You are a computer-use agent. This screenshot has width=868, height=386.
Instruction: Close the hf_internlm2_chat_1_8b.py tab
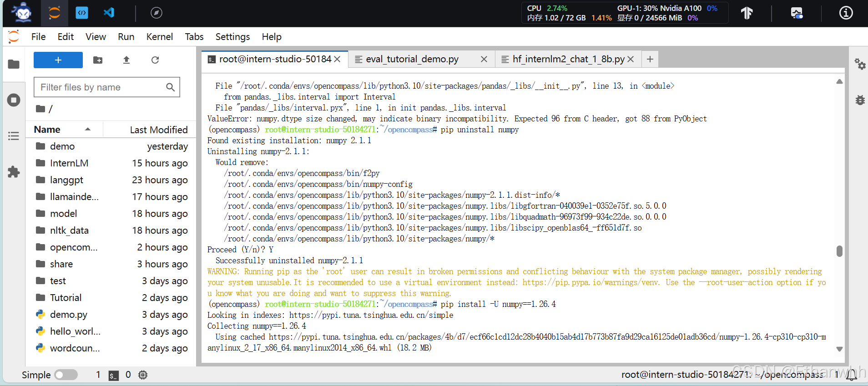pos(631,59)
